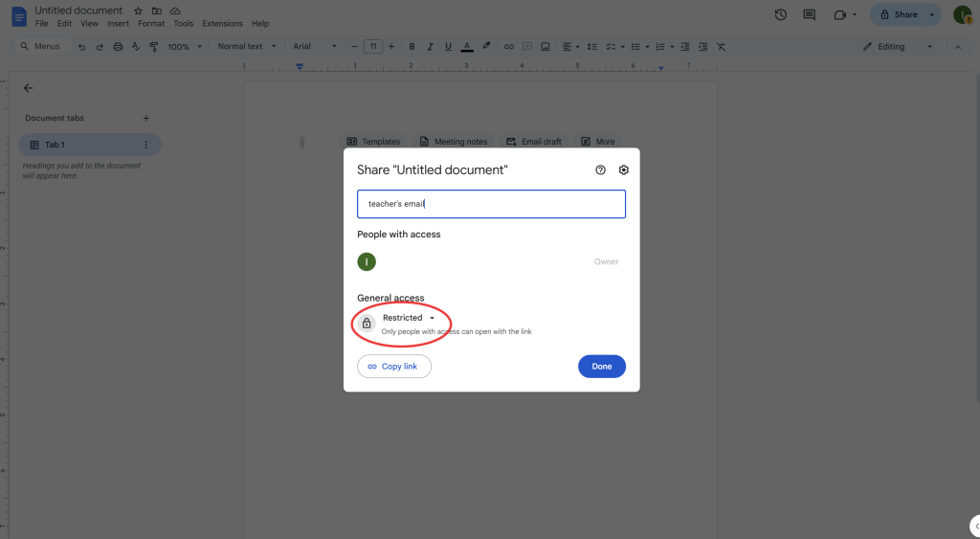
Task: Toggle bold formatting
Action: (412, 46)
